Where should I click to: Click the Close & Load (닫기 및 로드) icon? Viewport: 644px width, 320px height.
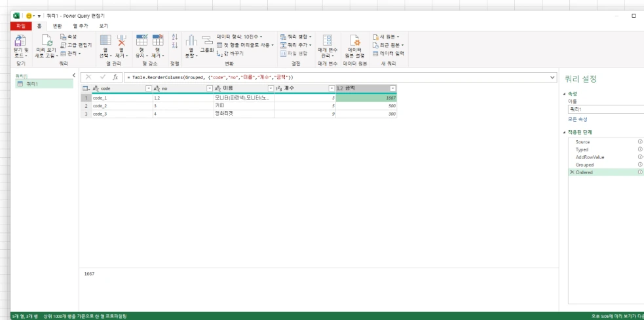click(20, 40)
